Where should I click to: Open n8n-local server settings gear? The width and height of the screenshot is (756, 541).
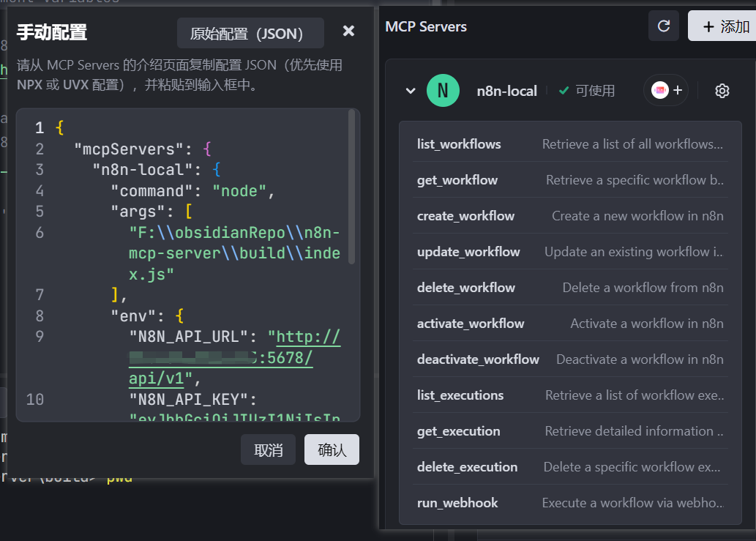click(722, 91)
